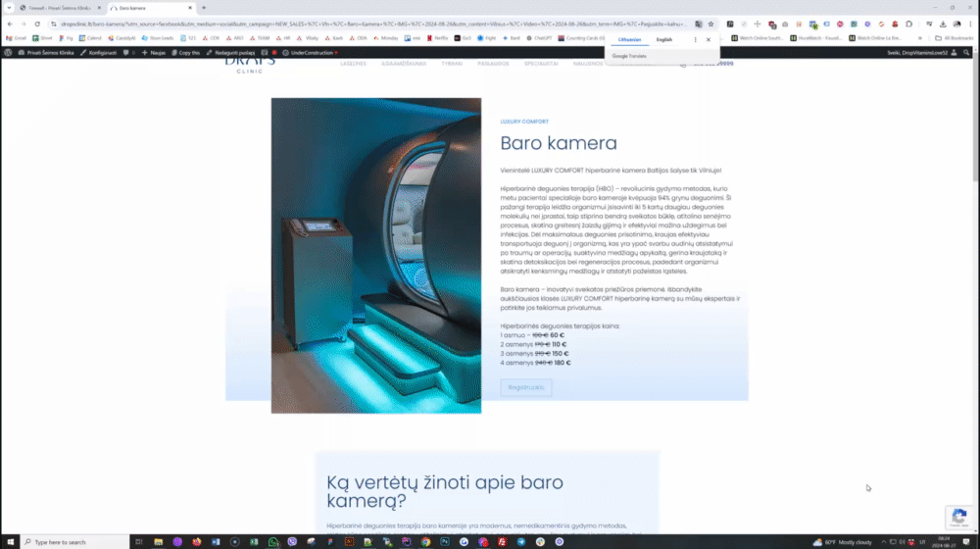Expand hidden bookmarks overflow chevron

920,38
